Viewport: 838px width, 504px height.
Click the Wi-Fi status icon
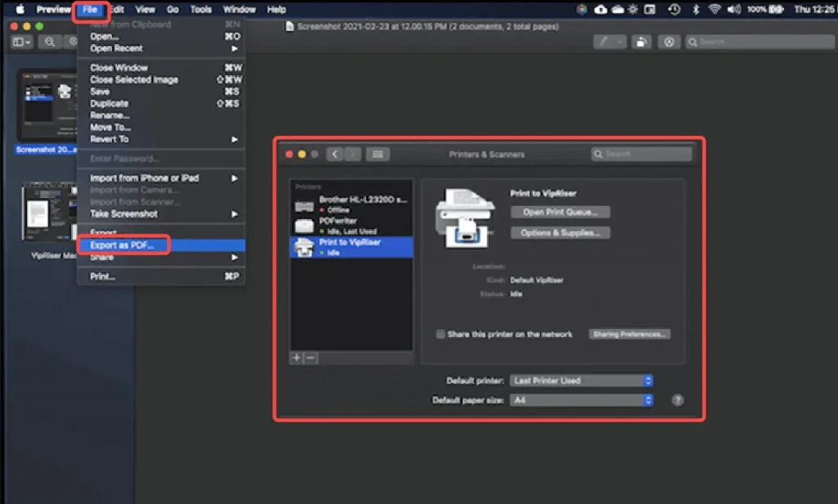714,10
